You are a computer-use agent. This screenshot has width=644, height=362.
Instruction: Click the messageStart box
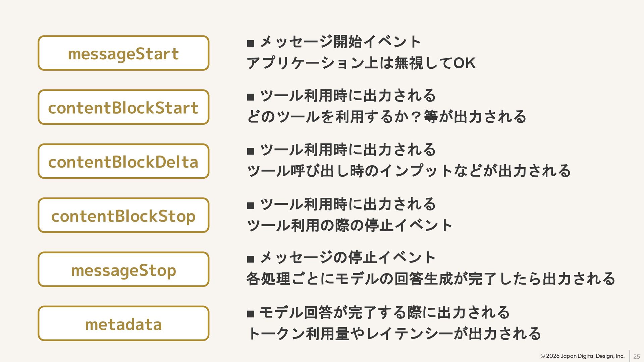pos(123,53)
